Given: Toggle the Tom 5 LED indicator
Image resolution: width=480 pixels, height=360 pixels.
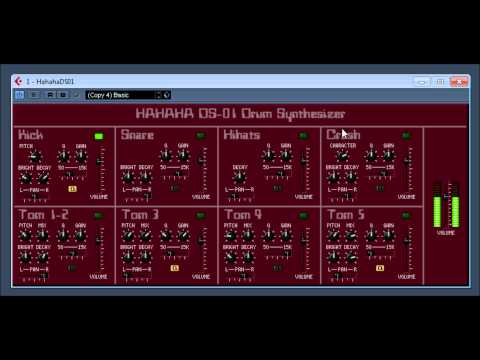Looking at the screenshot, I should (406, 216).
